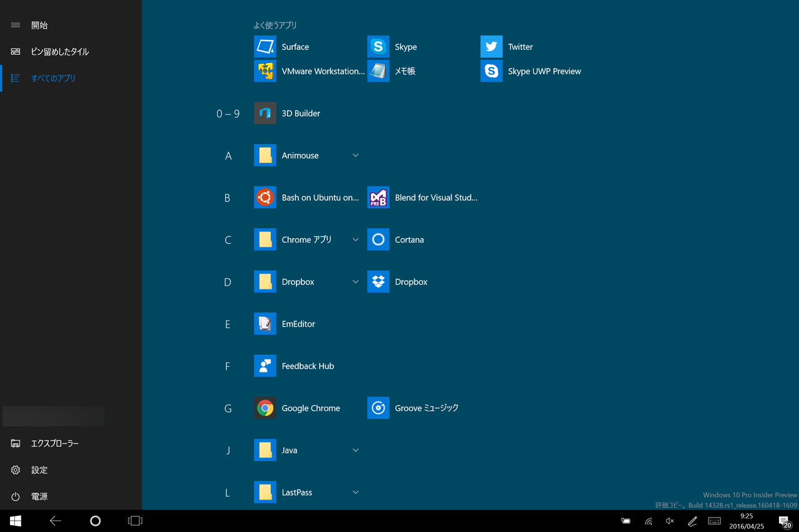This screenshot has height=532, width=799.
Task: Click the letter G group header
Action: (228, 409)
